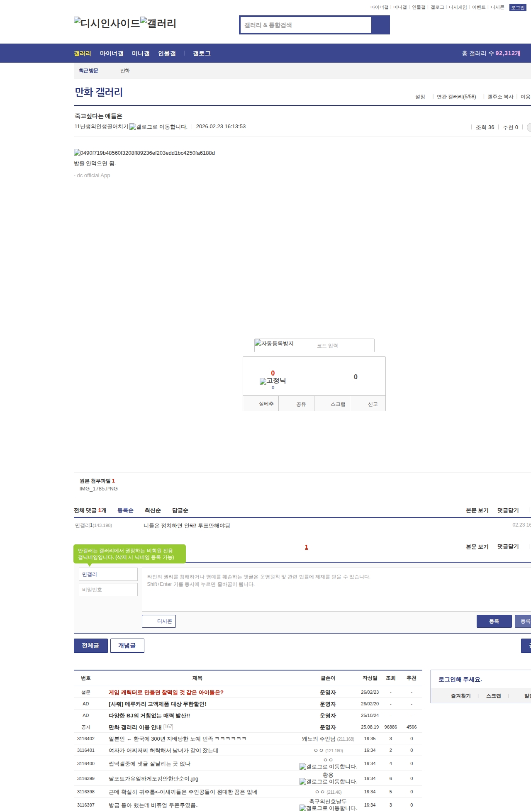
Task: Open post 3116402 일본인 한국에 300년
Action: click(x=178, y=739)
